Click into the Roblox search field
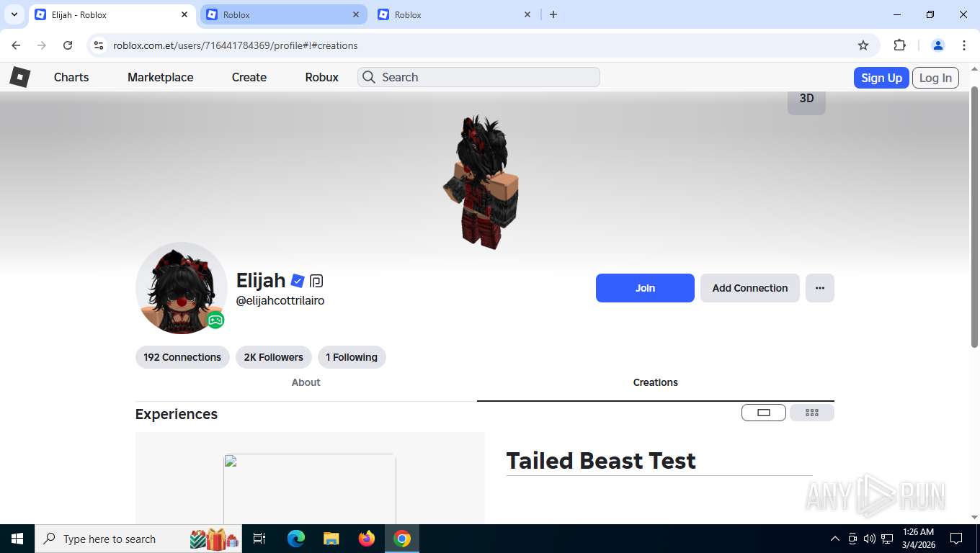The width and height of the screenshot is (980, 553). point(478,77)
